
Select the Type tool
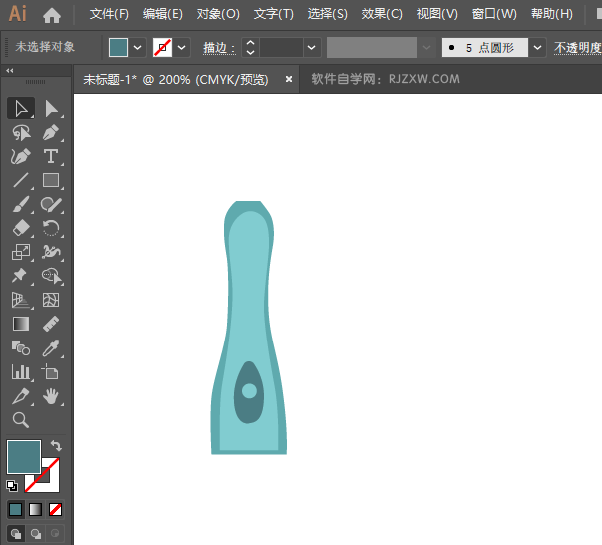pos(51,156)
